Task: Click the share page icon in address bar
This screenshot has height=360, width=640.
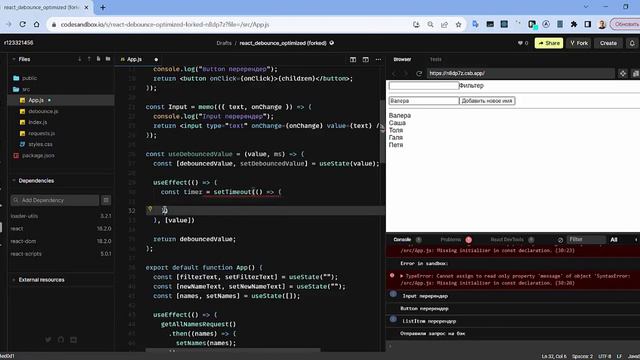Action: [444, 24]
